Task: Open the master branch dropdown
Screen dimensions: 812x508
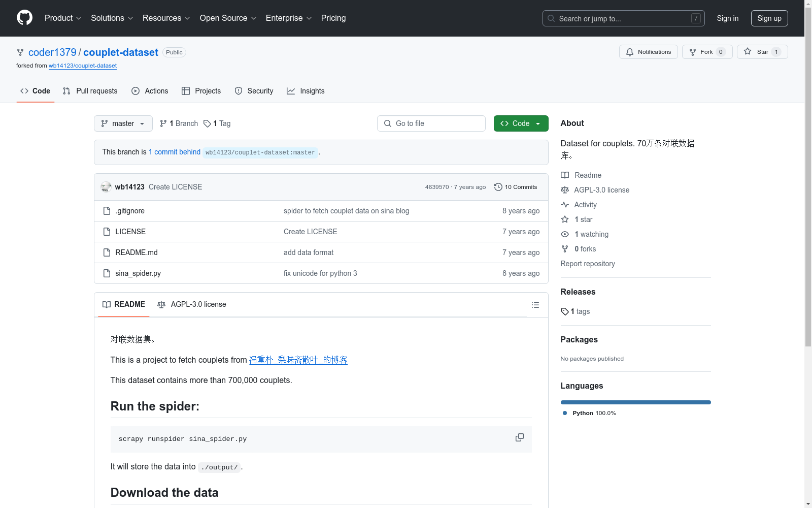Action: [123, 123]
